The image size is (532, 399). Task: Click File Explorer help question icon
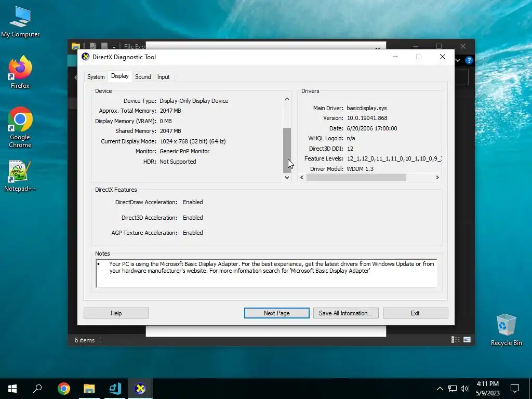pos(469,60)
